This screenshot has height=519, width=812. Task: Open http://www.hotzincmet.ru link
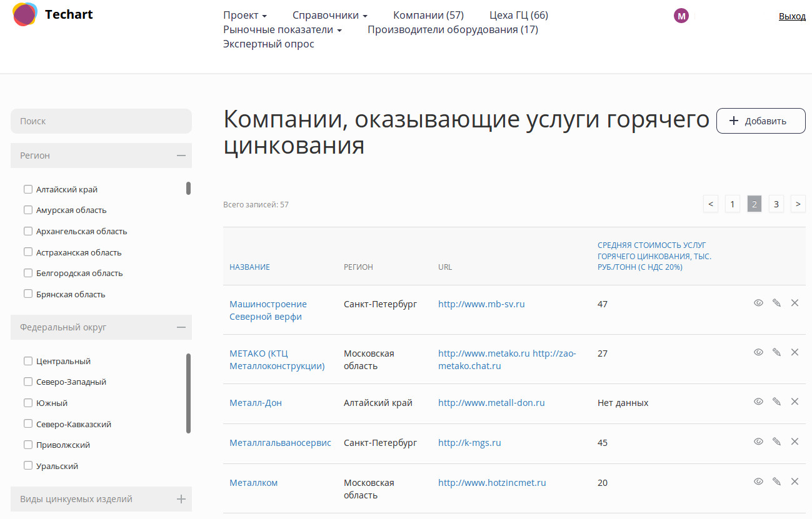coord(492,483)
